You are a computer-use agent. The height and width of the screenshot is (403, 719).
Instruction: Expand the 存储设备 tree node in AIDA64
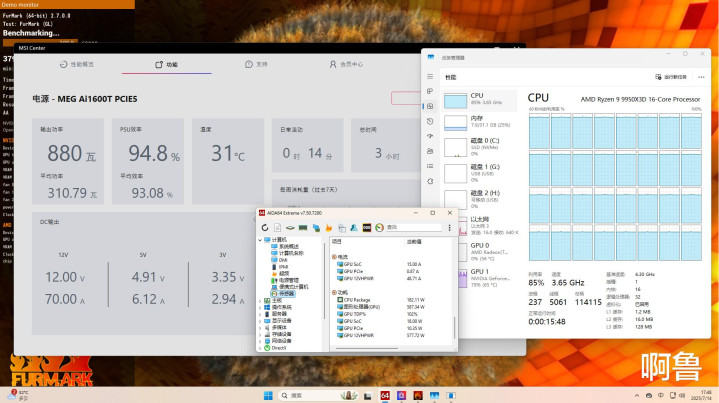pyautogui.click(x=260, y=334)
